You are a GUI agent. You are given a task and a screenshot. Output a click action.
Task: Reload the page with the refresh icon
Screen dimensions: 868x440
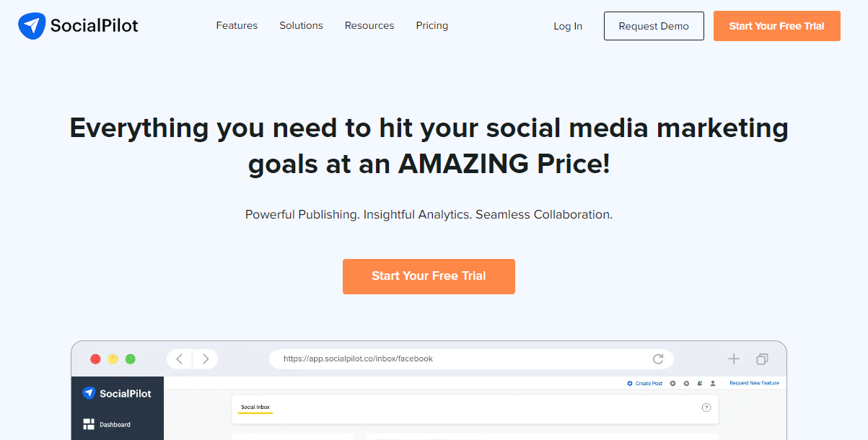657,358
